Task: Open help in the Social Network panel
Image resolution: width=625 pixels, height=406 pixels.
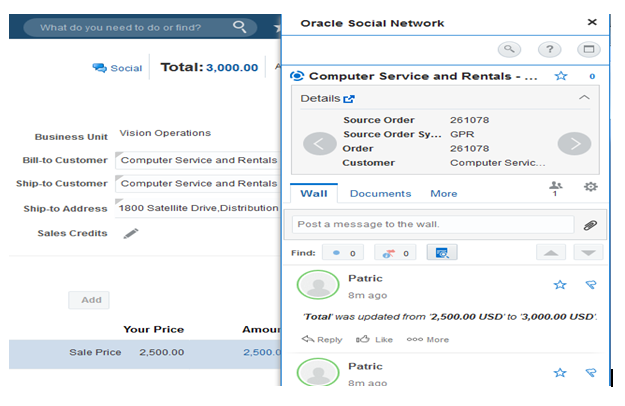Action: coord(549,48)
